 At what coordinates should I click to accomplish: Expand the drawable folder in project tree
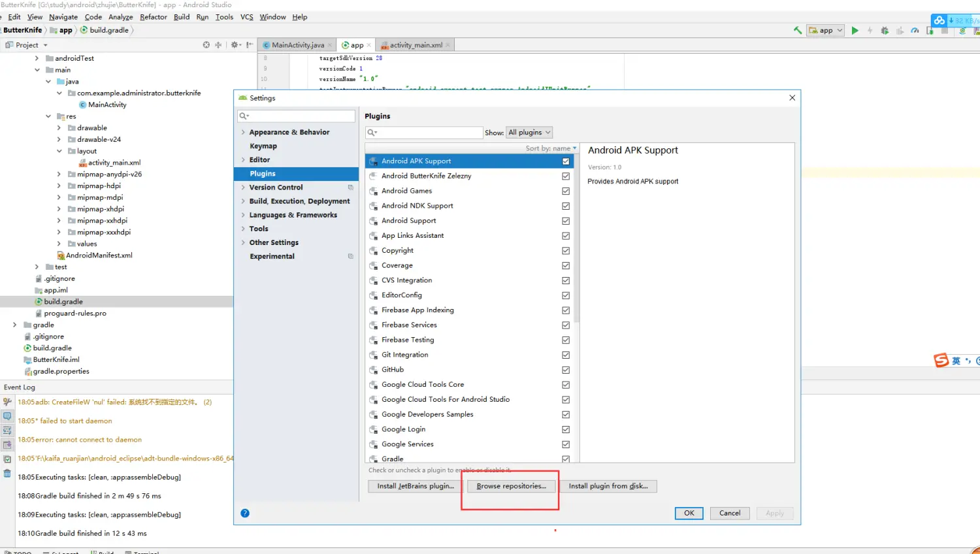59,128
